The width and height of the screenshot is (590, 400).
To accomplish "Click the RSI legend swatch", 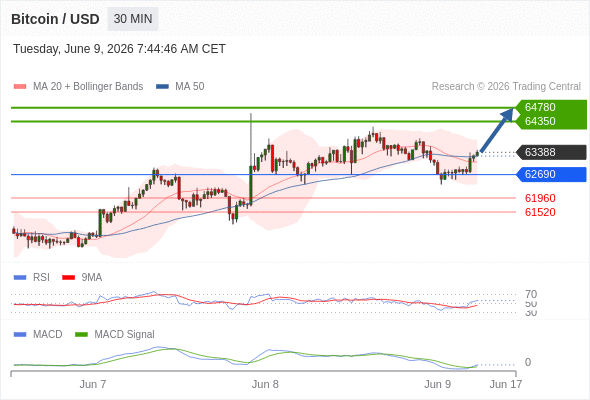I will [20, 278].
